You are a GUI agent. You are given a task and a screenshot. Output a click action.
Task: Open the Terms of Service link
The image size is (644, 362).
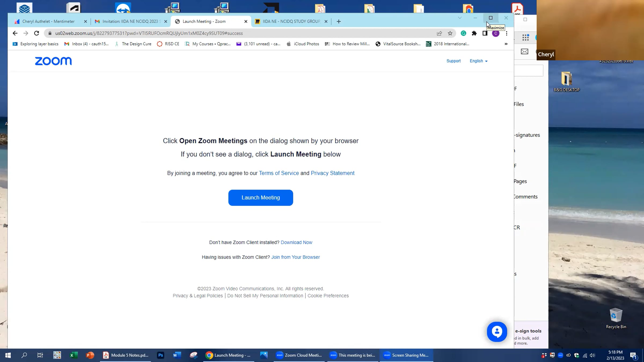coord(279,173)
